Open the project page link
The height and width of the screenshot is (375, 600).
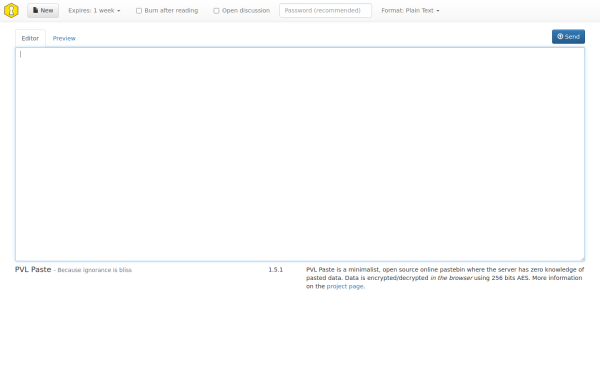click(345, 286)
